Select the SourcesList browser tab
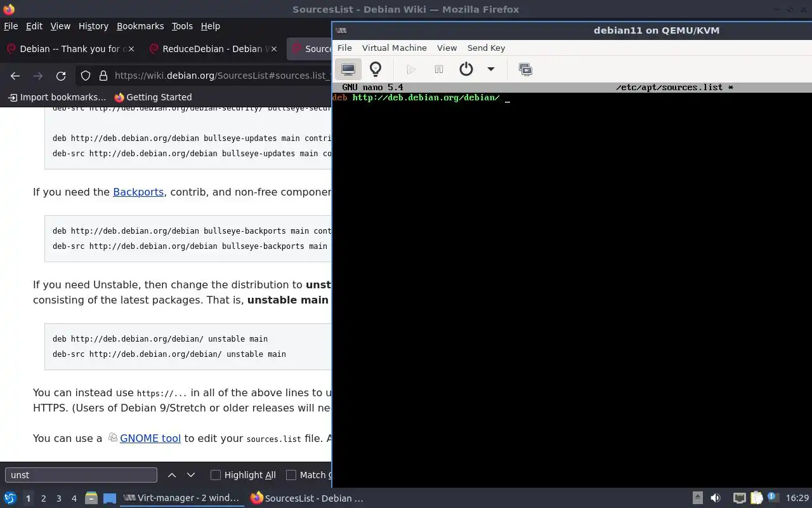This screenshot has height=508, width=812. (310, 49)
